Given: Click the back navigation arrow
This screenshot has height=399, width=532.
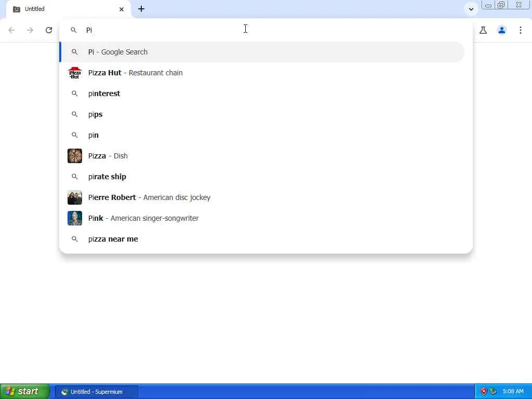Looking at the screenshot, I should click(x=11, y=30).
